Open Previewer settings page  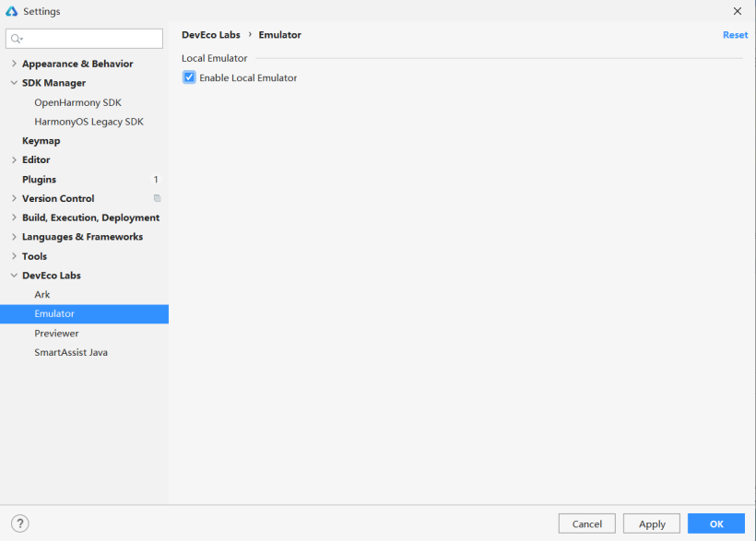pos(56,334)
